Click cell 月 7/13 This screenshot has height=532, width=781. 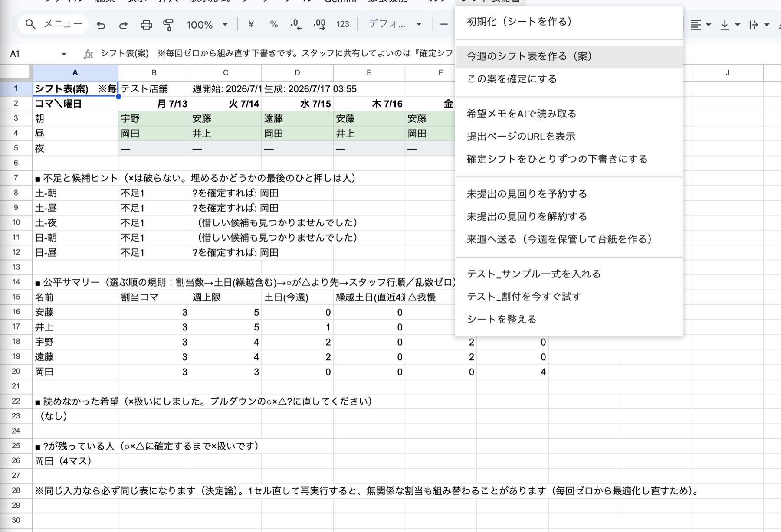coord(154,104)
